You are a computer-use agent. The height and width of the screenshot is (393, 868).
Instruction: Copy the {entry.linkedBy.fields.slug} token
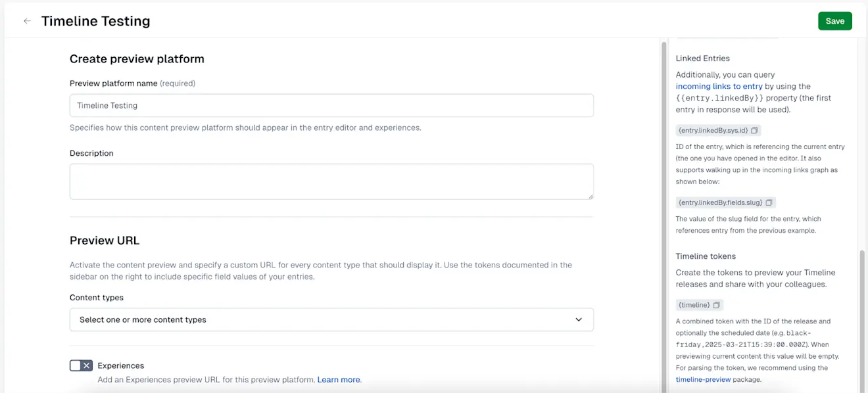pos(769,202)
